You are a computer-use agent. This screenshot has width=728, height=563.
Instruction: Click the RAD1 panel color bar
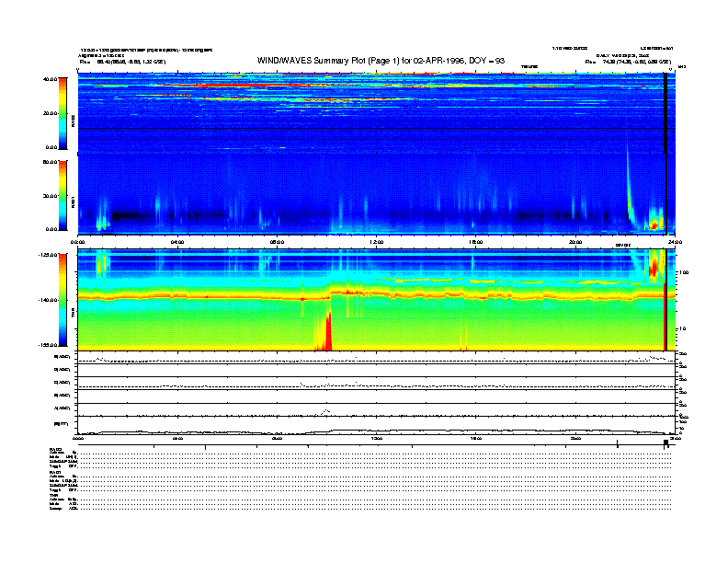click(63, 195)
